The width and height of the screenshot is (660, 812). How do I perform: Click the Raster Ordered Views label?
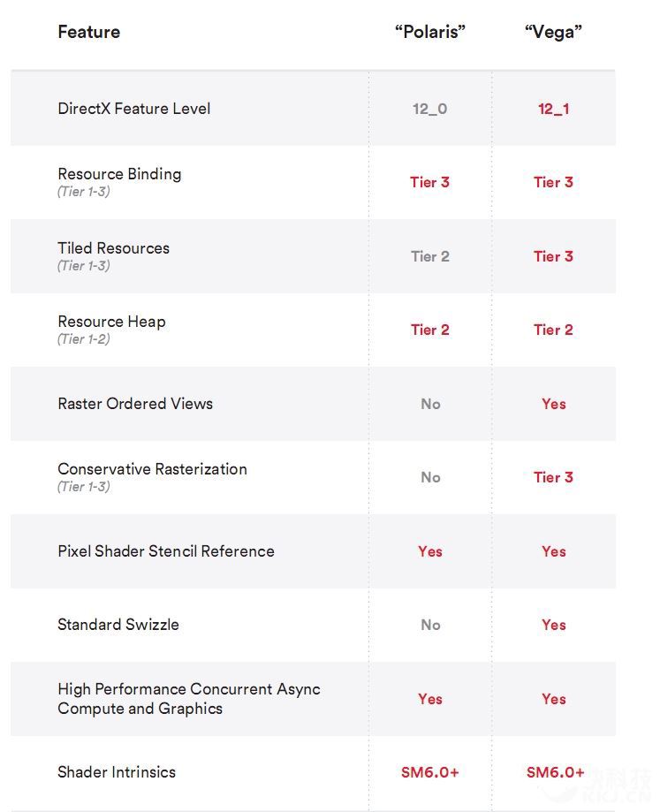pos(135,404)
